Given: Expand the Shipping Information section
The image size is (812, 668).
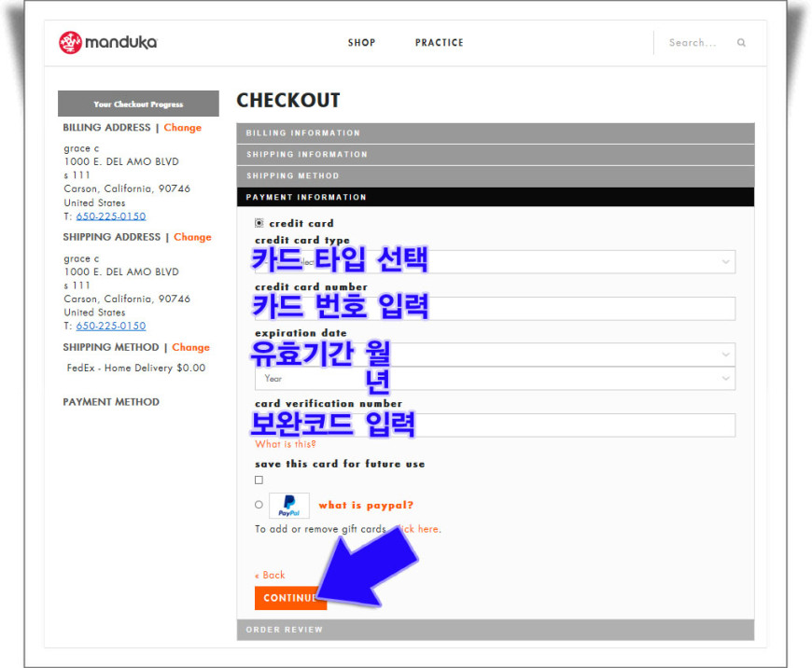Looking at the screenshot, I should pyautogui.click(x=495, y=155).
